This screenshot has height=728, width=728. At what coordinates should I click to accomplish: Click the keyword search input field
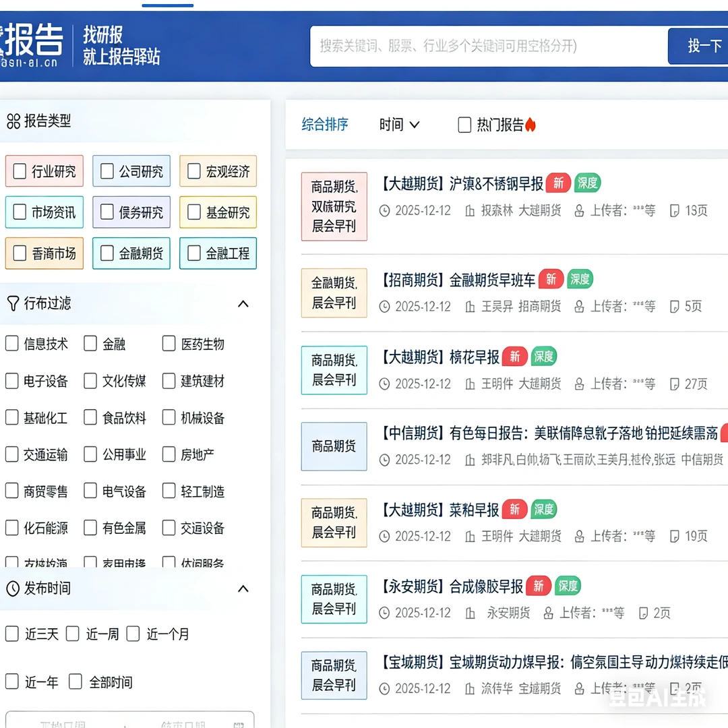point(485,46)
